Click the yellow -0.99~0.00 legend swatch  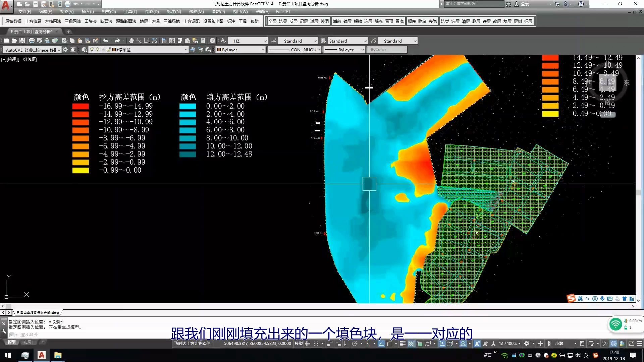[80, 170]
